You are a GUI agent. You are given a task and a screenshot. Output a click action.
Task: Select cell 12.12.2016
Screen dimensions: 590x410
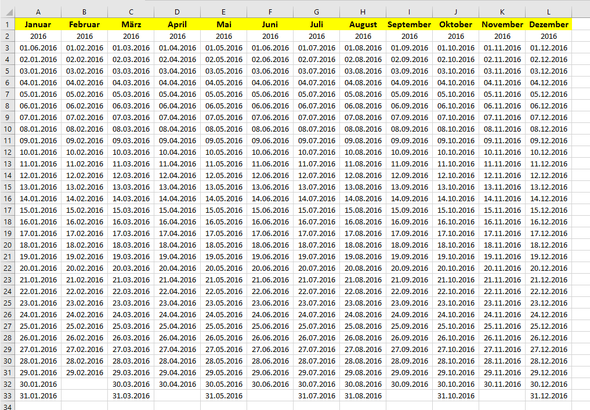click(x=549, y=175)
